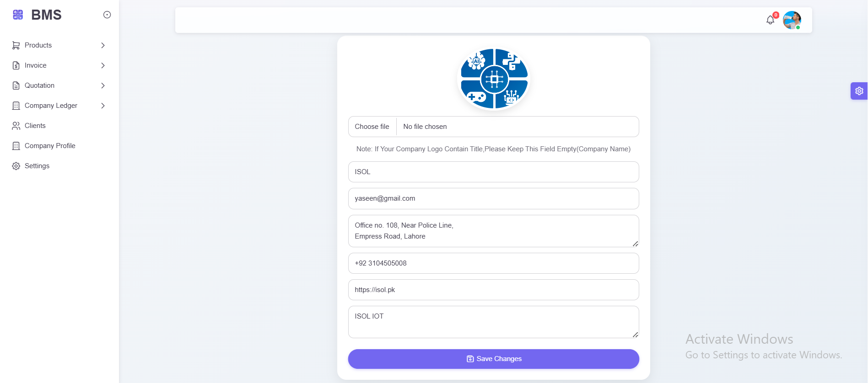Click the email field containing yaseen@gmail.com
Image resolution: width=868 pixels, height=383 pixels.
click(493, 198)
